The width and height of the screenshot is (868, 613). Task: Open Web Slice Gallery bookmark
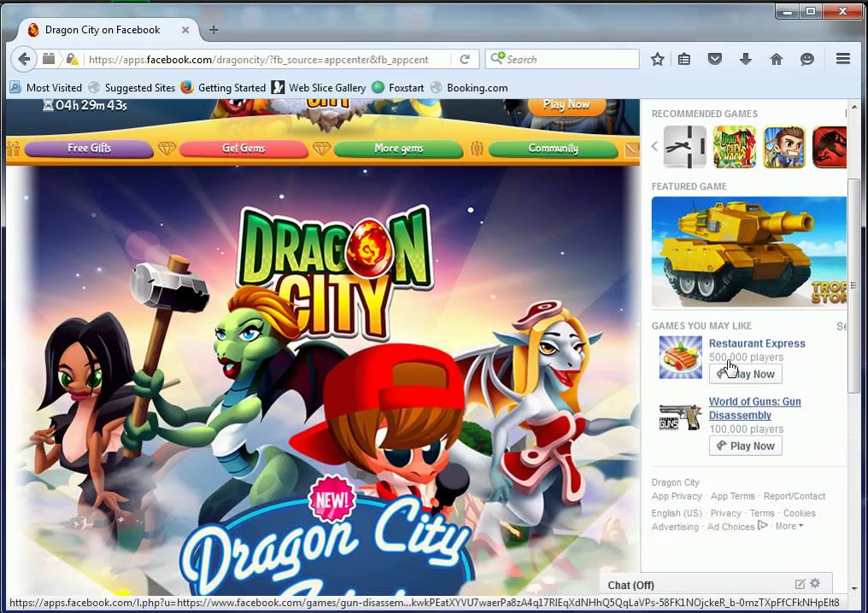tap(319, 87)
